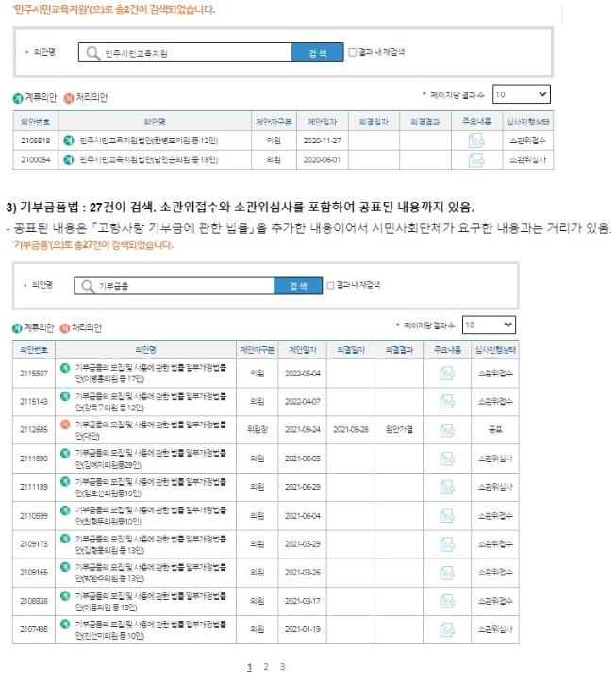
Task: Open summary icon for bill 2105818
Action: point(476,141)
